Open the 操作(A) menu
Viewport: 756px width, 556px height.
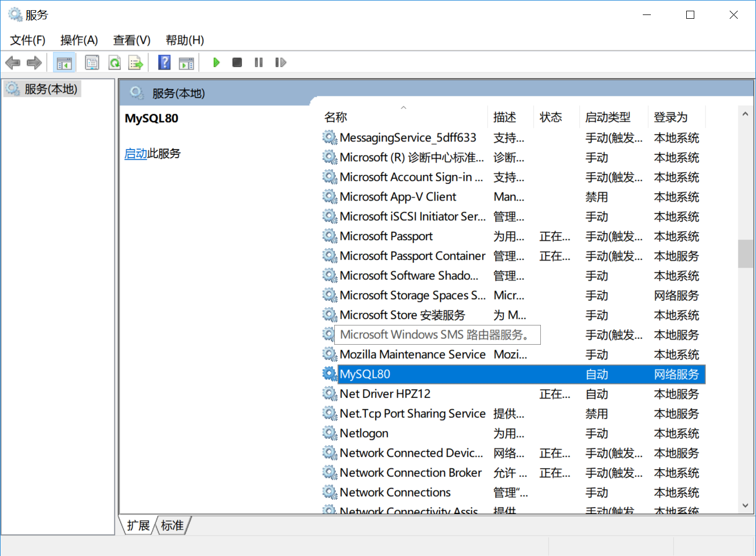tap(79, 40)
